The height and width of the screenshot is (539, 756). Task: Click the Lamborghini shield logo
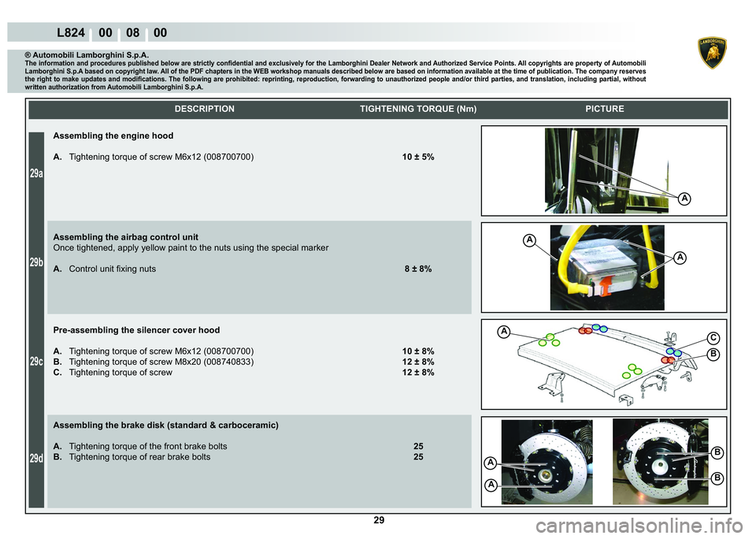[712, 53]
